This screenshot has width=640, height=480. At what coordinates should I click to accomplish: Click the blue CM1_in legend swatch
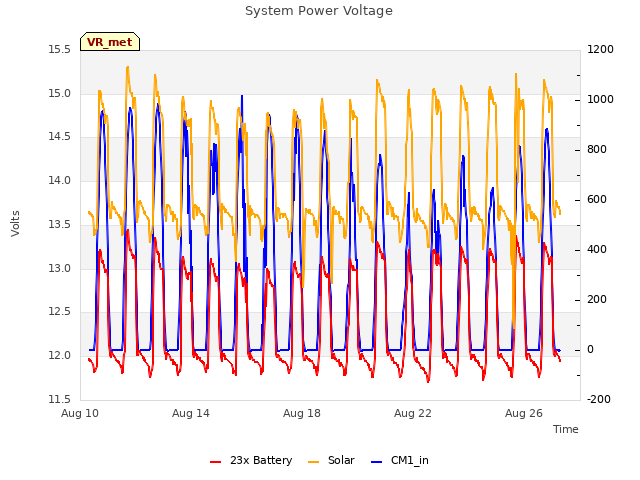point(376,462)
